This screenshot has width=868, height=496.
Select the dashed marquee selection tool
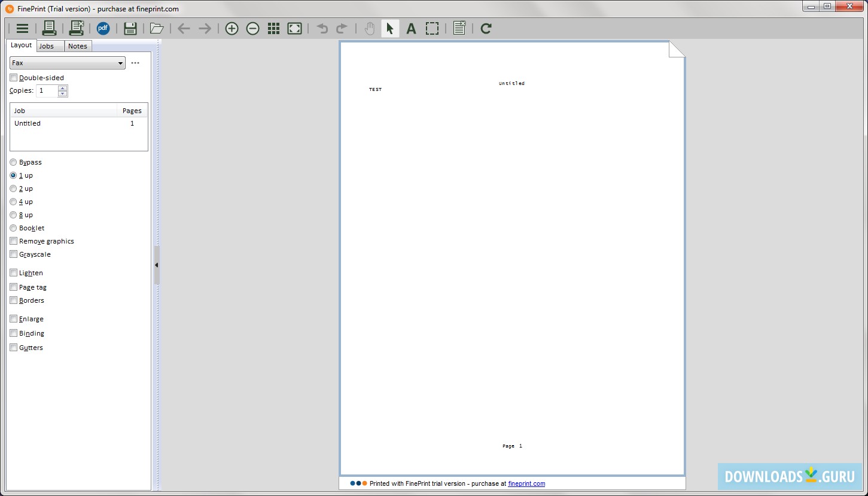[x=432, y=29]
